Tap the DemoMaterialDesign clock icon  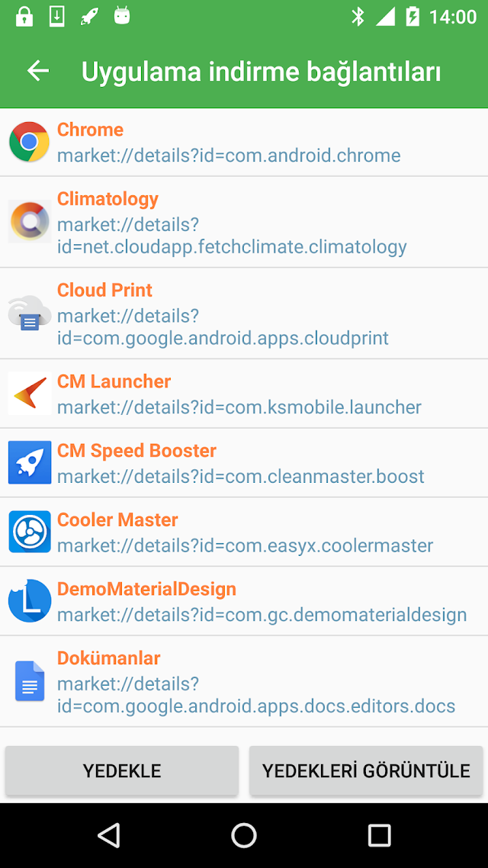coord(29,600)
